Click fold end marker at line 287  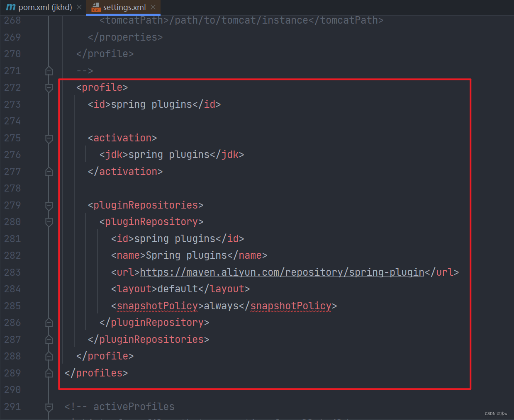pyautogui.click(x=49, y=340)
